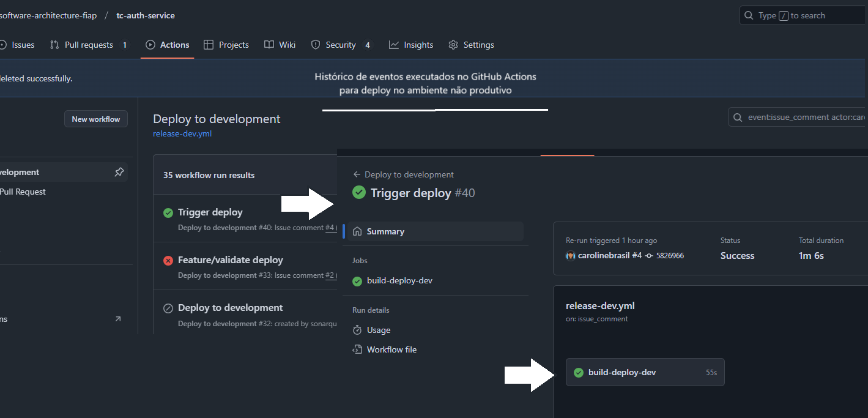This screenshot has height=418, width=868.
Task: Click the top search magnifier icon
Action: [749, 15]
